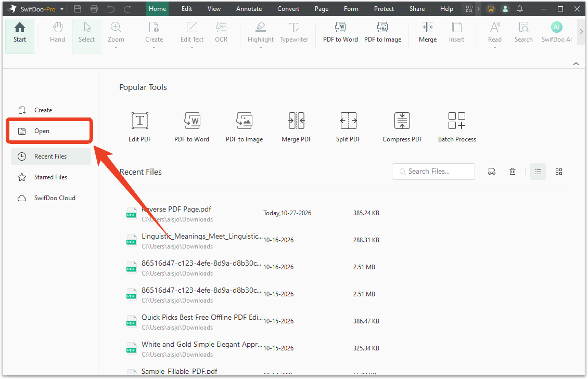Convert with PDF to Word in ribbon

[x=340, y=32]
